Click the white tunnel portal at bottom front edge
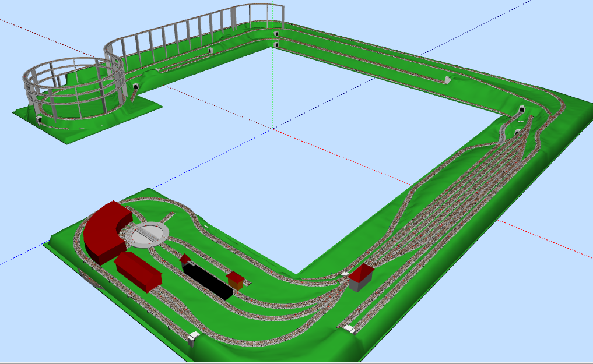This screenshot has width=593, height=364. [194, 338]
